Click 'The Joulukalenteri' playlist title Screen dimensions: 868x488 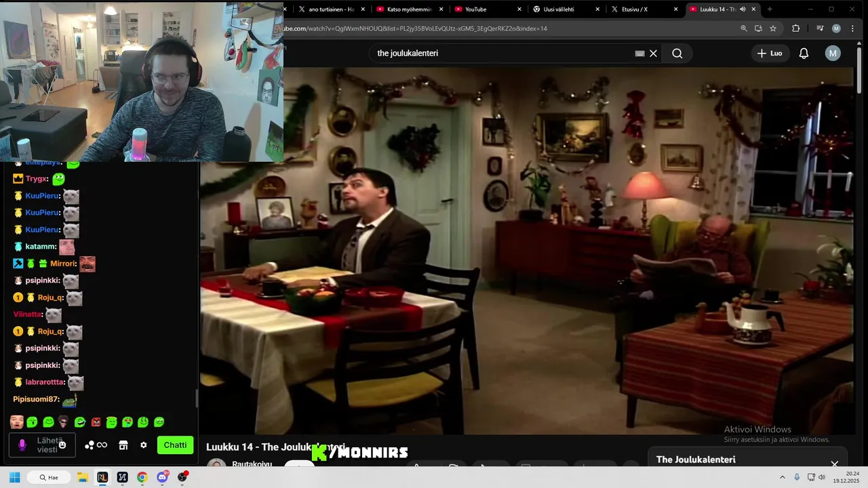click(696, 460)
